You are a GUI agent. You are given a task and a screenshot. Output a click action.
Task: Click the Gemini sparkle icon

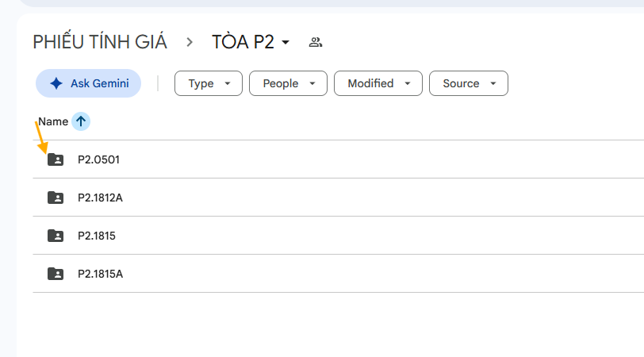pyautogui.click(x=56, y=83)
